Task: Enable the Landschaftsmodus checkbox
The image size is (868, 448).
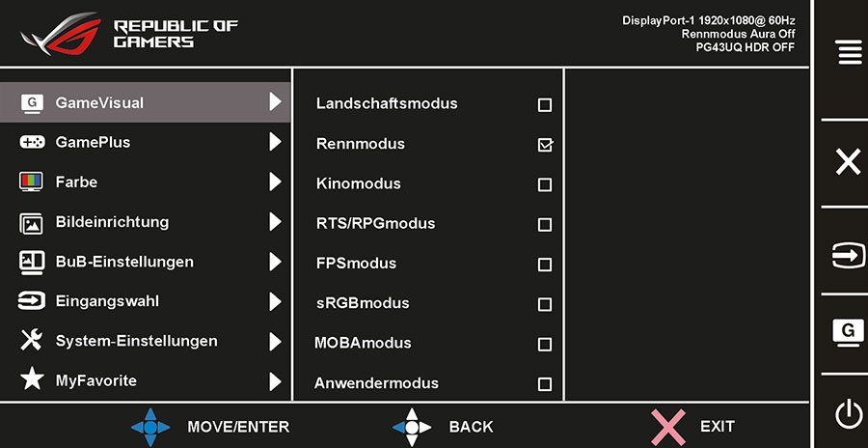Action: 545,105
